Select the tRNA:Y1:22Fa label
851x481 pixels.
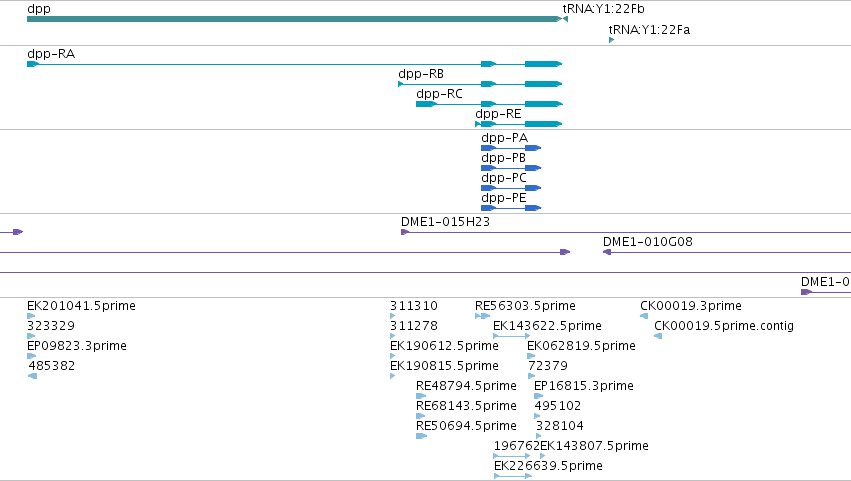(x=649, y=29)
